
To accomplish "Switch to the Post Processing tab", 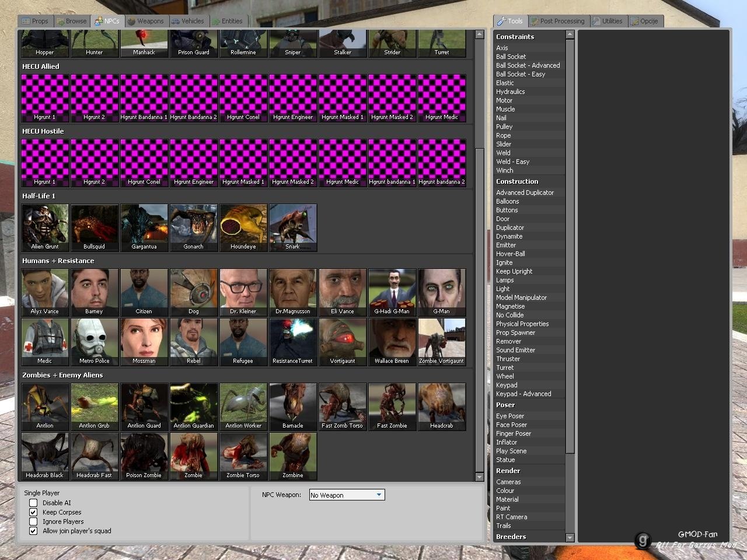I will click(558, 21).
